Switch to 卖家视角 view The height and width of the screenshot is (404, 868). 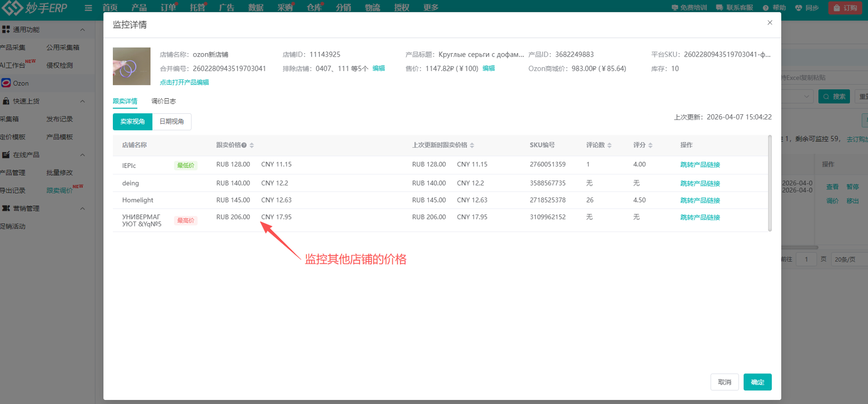point(132,122)
